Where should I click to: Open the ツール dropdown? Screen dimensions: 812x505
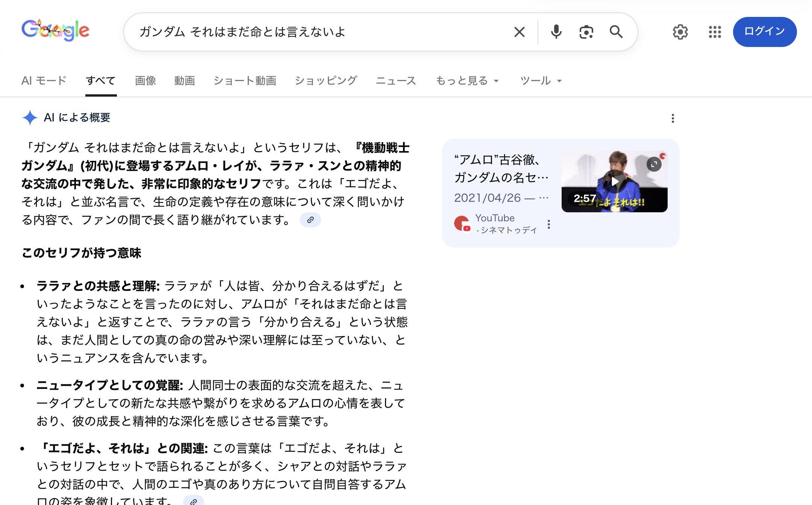(541, 81)
